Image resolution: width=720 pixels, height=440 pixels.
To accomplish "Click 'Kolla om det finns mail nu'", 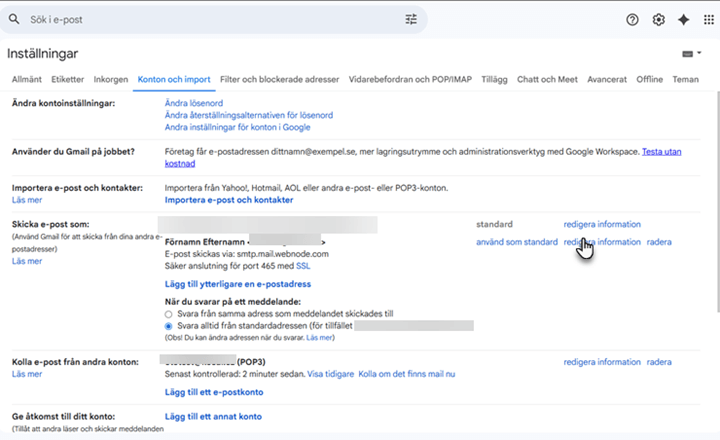I will 406,374.
